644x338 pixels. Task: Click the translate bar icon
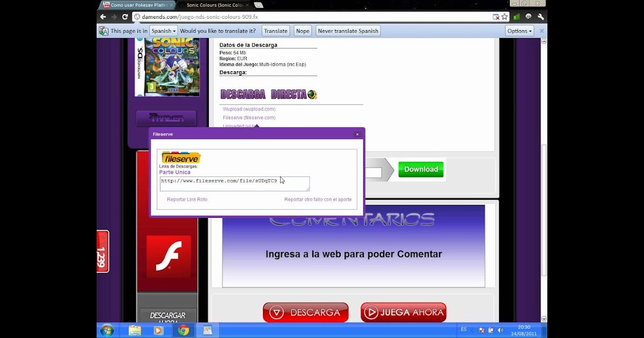pos(104,31)
